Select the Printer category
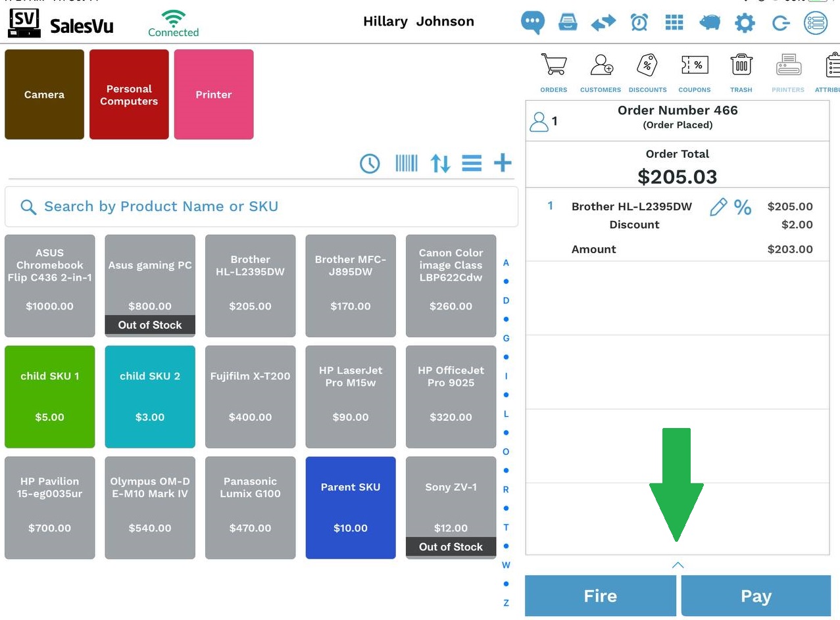This screenshot has width=840, height=620. pyautogui.click(x=214, y=95)
